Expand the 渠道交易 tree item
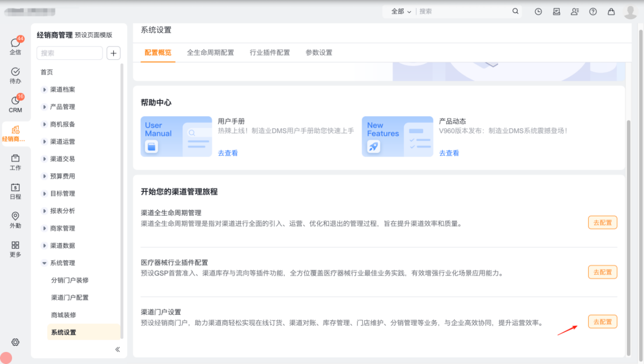Viewport: 644px width, 364px height. click(44, 159)
